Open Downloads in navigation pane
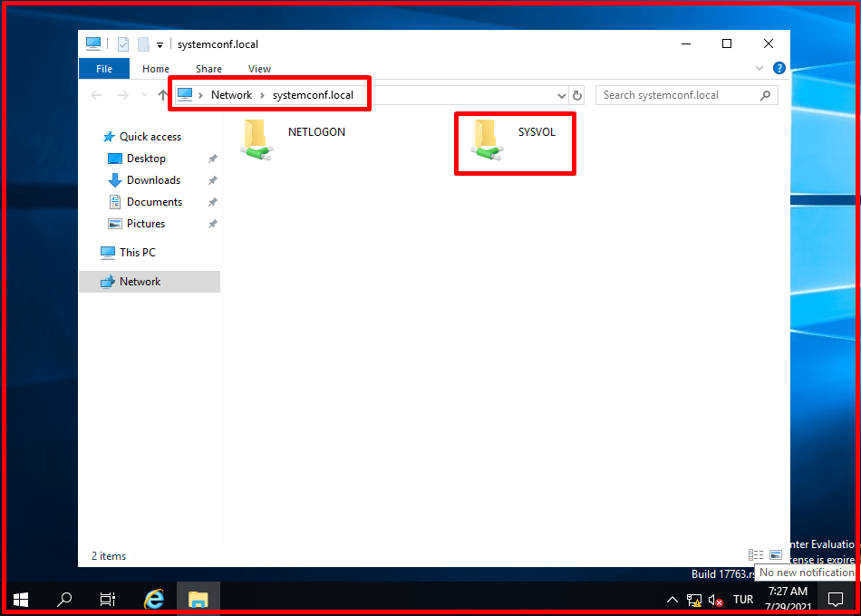This screenshot has width=861, height=616. (153, 180)
